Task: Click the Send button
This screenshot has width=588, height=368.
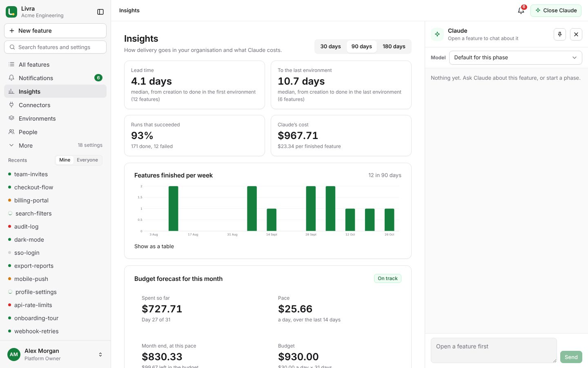Action: pos(571,357)
